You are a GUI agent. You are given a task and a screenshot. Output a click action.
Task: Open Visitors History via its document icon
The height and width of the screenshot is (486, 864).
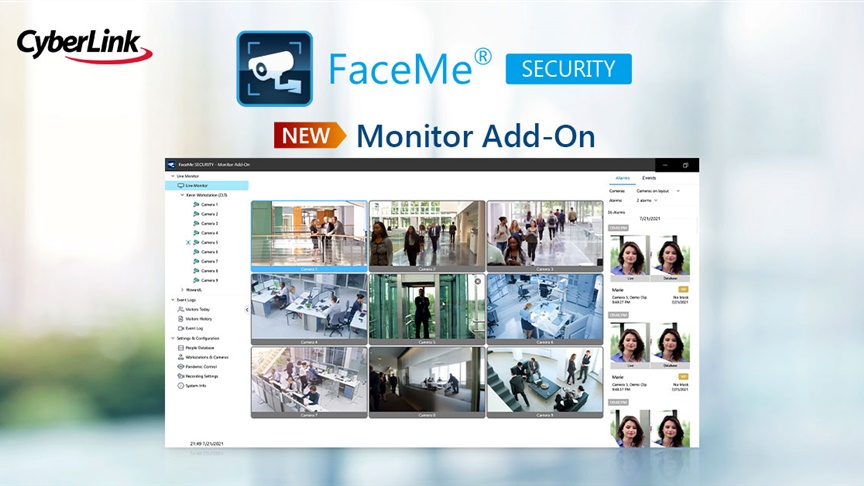[180, 319]
